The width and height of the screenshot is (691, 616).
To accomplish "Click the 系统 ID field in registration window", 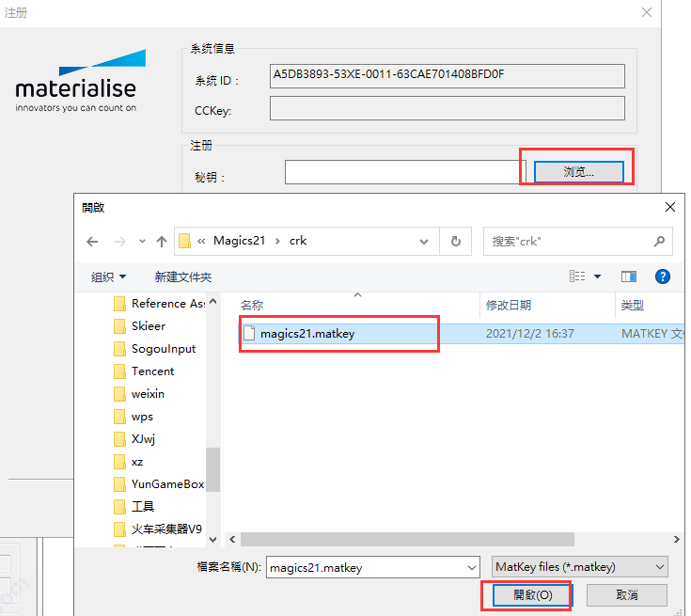I will pyautogui.click(x=448, y=76).
